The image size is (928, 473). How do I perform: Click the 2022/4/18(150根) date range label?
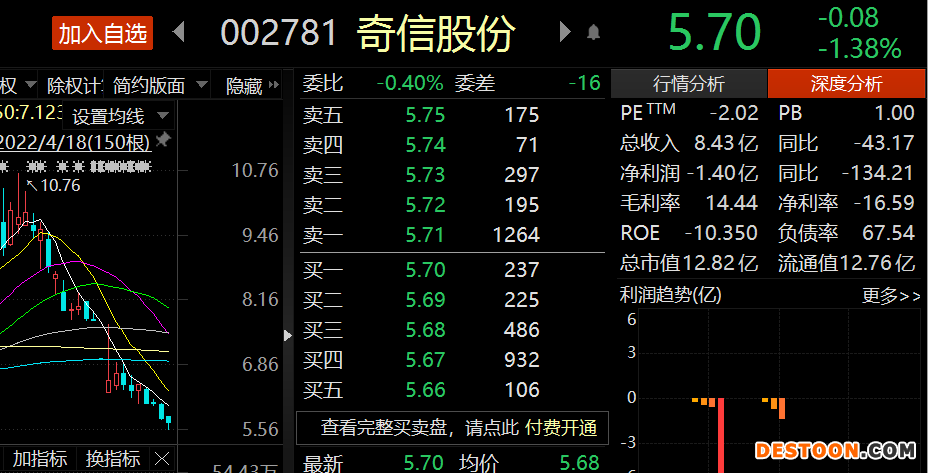75,142
